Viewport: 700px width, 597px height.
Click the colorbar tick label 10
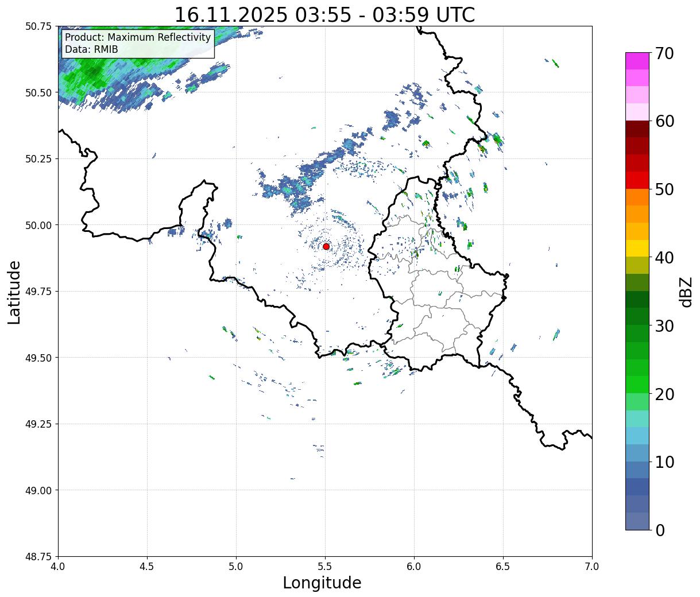pos(664,462)
